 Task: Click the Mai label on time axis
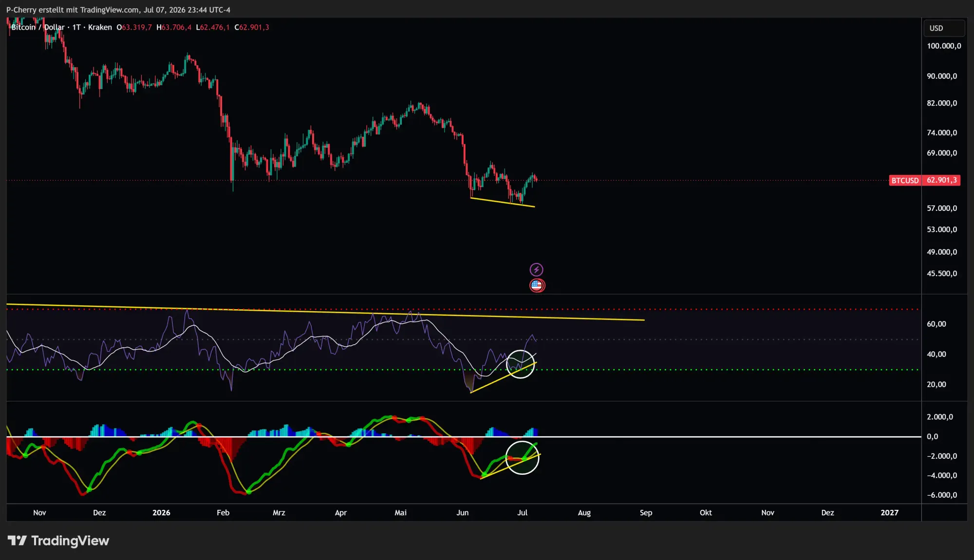click(400, 513)
